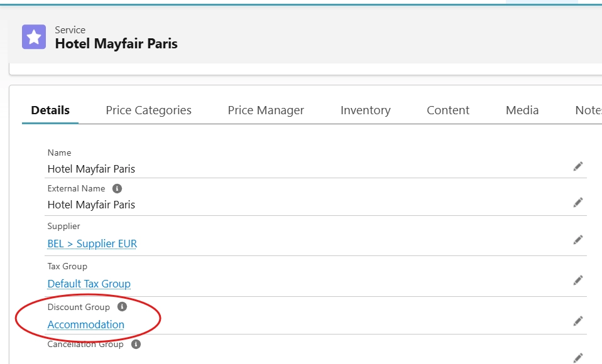Screen dimensions: 602x364
Task: Edit the Tax Group pencil icon
Action: pyautogui.click(x=578, y=280)
